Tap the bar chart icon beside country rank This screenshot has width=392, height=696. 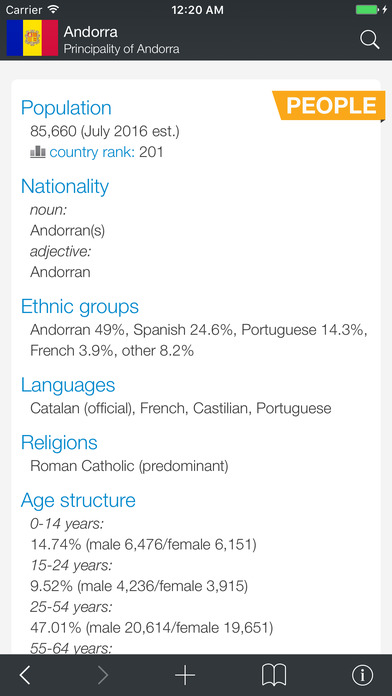pos(38,152)
